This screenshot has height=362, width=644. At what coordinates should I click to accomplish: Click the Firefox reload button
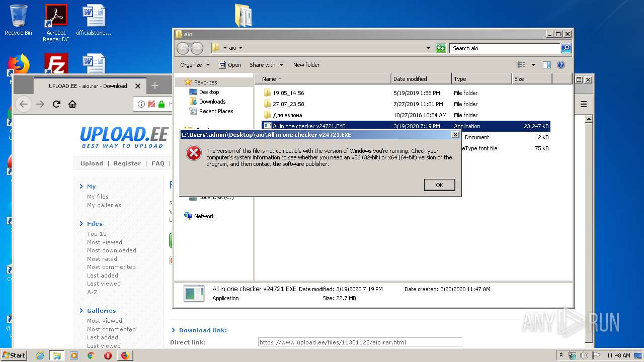(56, 104)
